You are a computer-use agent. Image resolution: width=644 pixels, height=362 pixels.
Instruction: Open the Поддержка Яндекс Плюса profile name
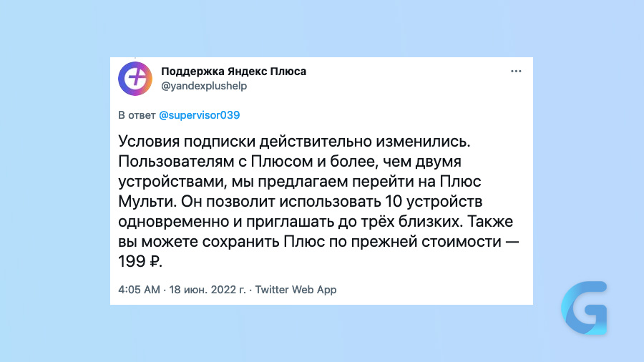[x=233, y=72]
